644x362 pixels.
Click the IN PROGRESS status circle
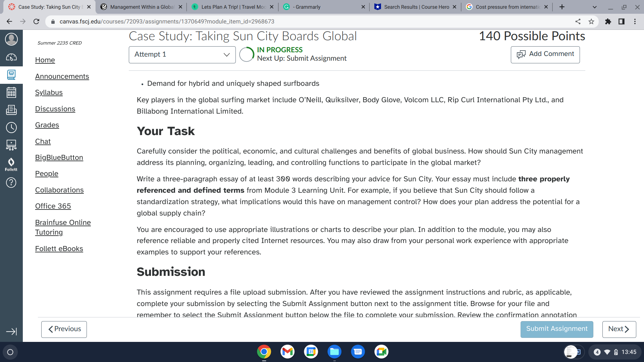247,55
